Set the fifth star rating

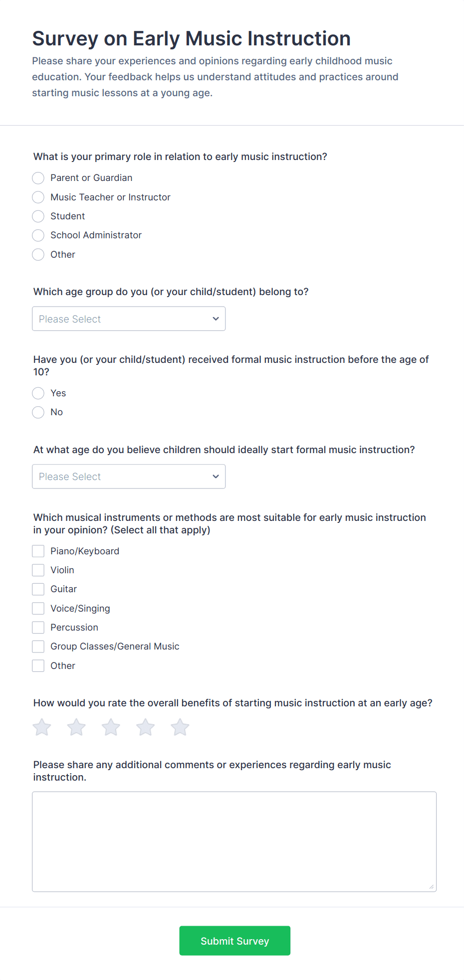click(180, 727)
